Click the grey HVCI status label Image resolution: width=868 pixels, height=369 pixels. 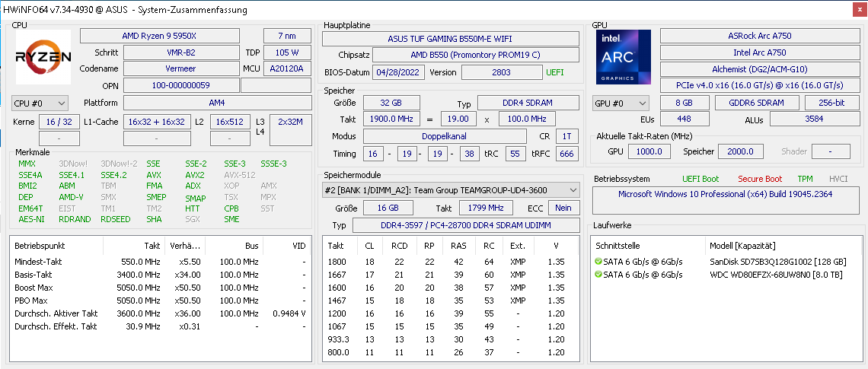[838, 179]
